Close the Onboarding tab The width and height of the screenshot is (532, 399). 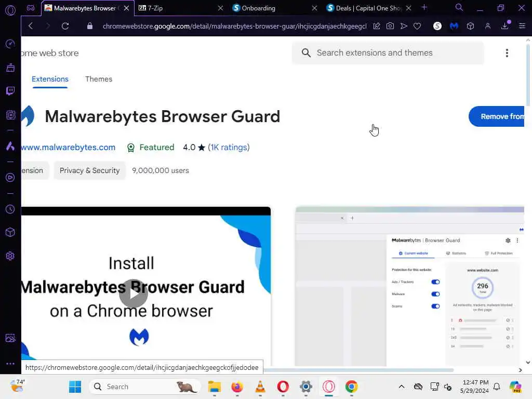tap(314, 8)
